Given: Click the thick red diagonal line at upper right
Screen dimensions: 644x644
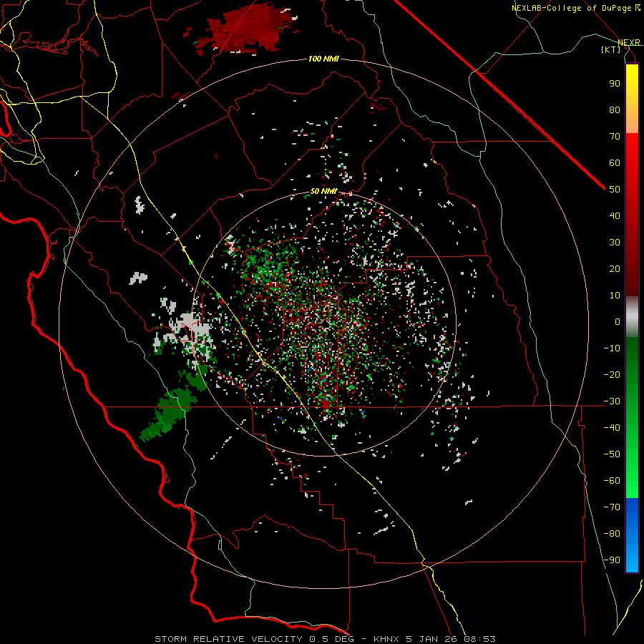Looking at the screenshot, I should 499,94.
